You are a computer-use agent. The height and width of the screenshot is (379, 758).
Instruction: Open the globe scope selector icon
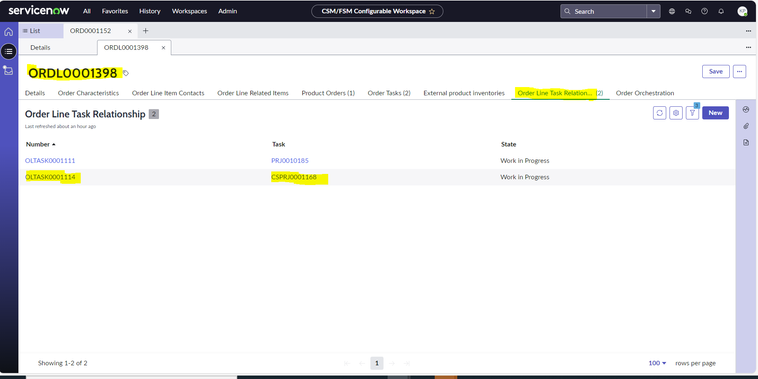tap(671, 11)
